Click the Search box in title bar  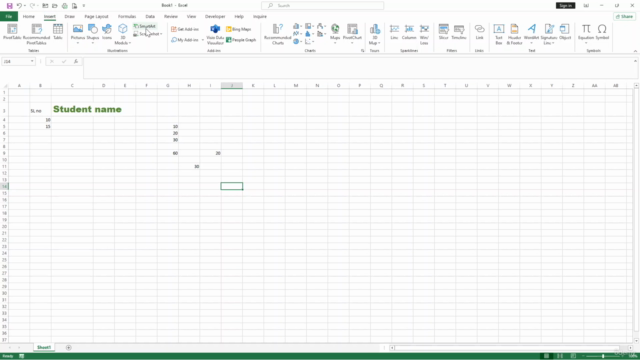[x=322, y=6]
